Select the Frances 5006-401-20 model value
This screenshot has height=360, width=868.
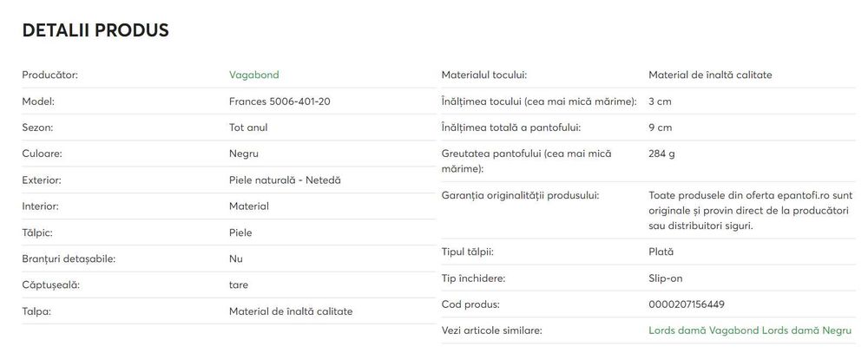(279, 101)
